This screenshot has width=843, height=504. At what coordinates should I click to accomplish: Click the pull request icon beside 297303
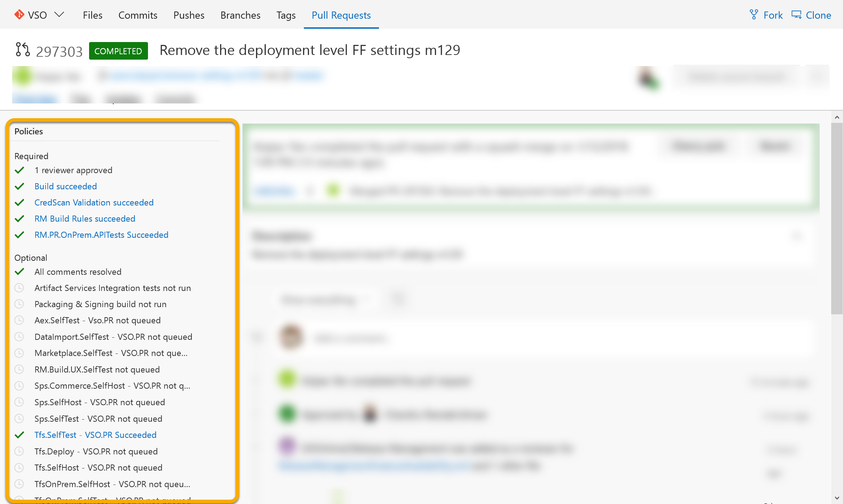coord(22,50)
